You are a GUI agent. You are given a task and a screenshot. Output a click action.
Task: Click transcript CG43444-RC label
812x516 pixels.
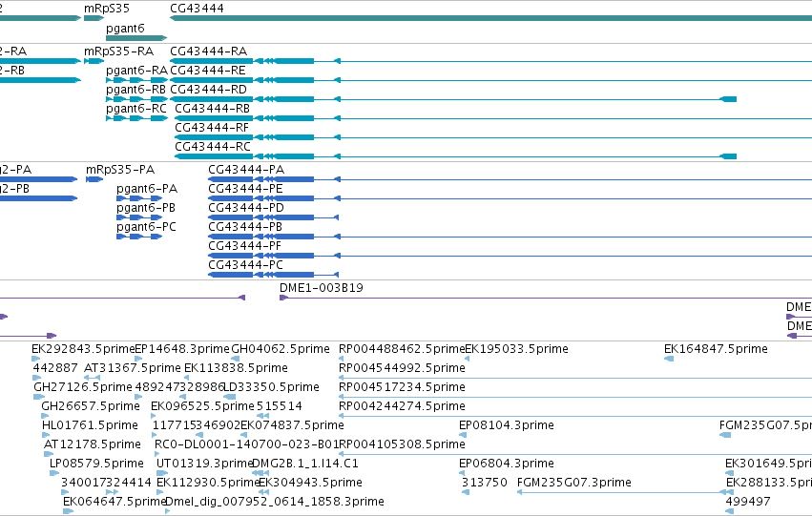coord(213,147)
